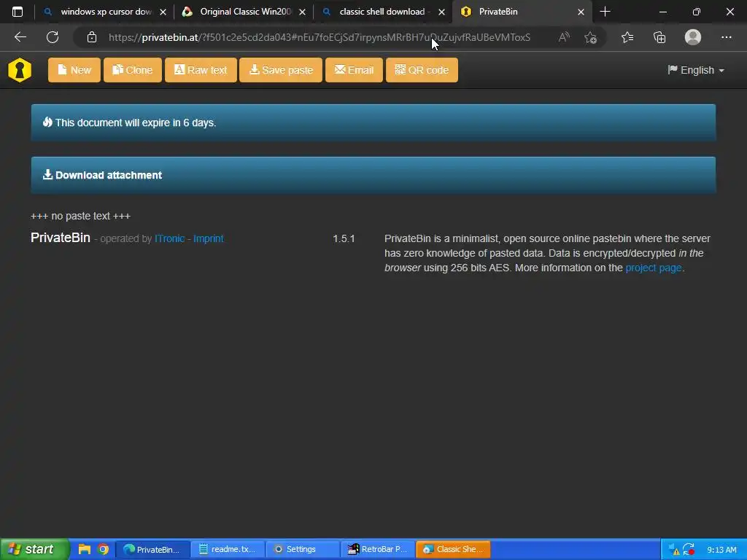Open the Favorites list icon

(x=627, y=37)
